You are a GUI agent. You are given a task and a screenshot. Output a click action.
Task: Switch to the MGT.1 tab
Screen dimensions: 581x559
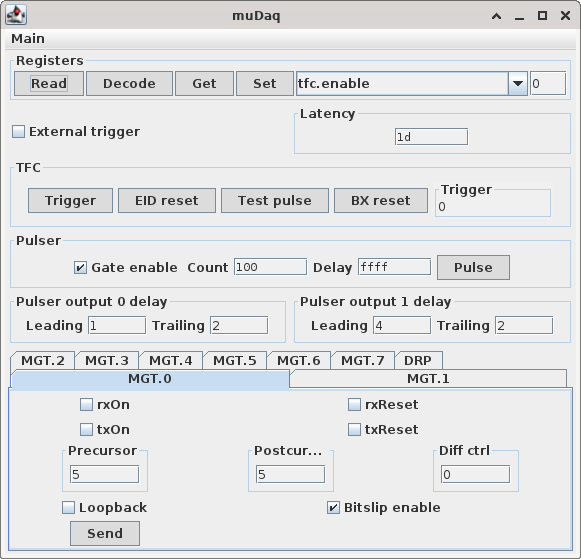(x=428, y=379)
